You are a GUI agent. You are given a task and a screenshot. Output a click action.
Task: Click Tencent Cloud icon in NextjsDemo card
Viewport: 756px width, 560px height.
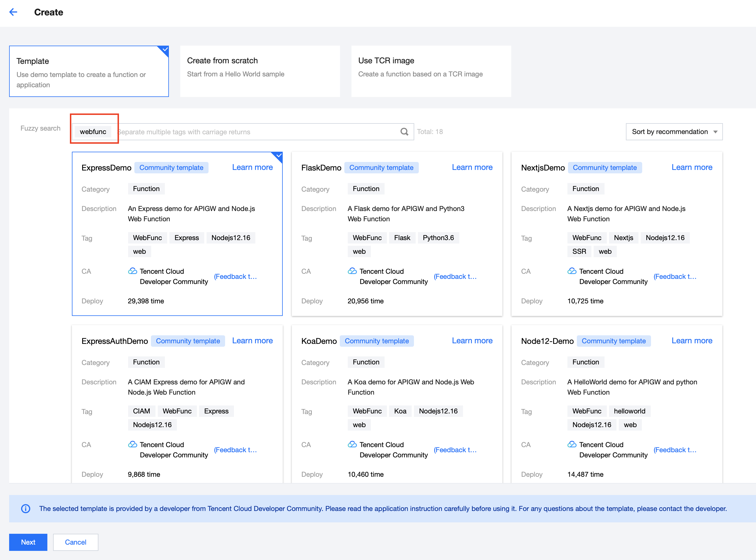click(572, 271)
